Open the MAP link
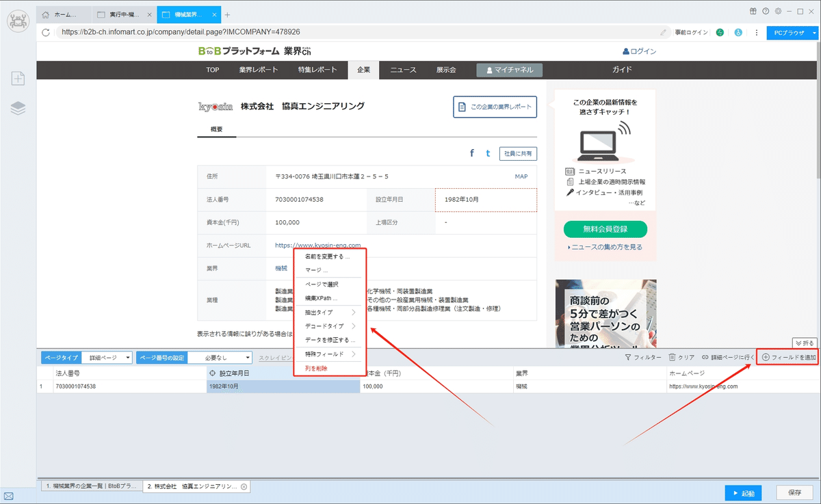This screenshot has width=821, height=504. coord(521,176)
